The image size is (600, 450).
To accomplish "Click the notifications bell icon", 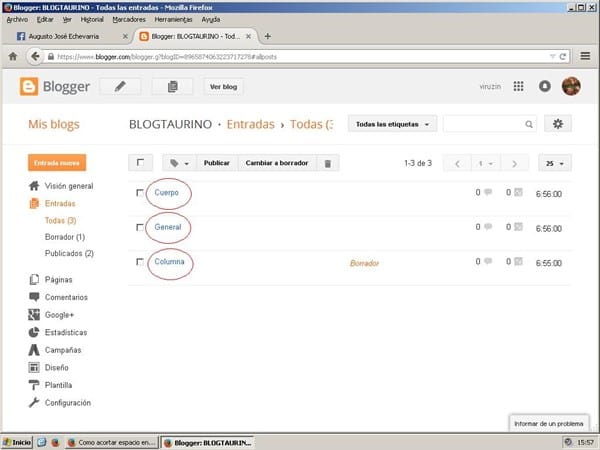I will (545, 86).
